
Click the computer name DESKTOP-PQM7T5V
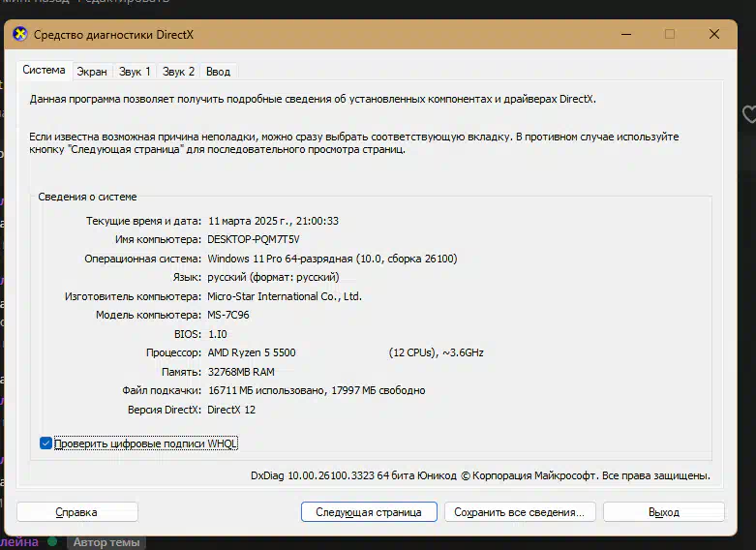click(254, 239)
